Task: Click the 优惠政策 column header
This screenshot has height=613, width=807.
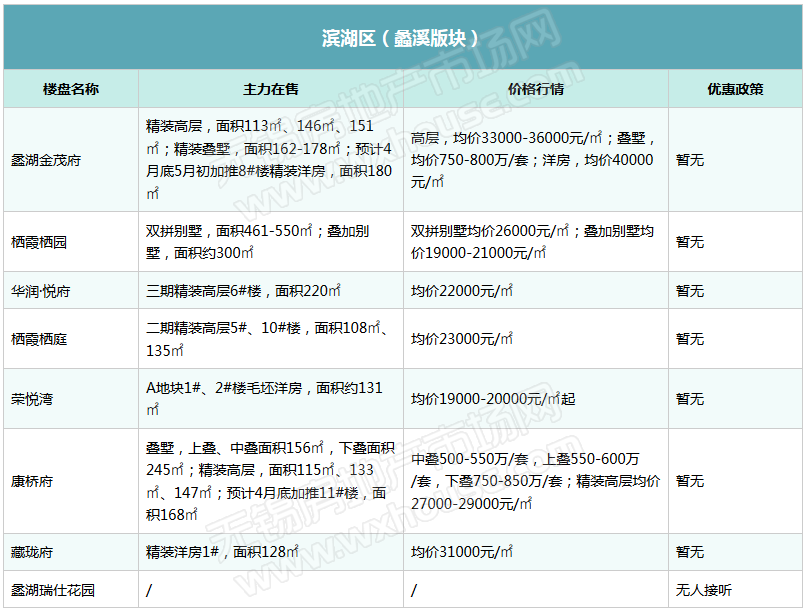Action: click(x=735, y=89)
